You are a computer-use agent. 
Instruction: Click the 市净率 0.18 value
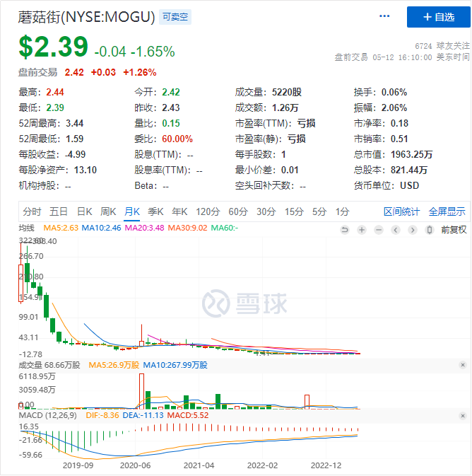point(399,123)
